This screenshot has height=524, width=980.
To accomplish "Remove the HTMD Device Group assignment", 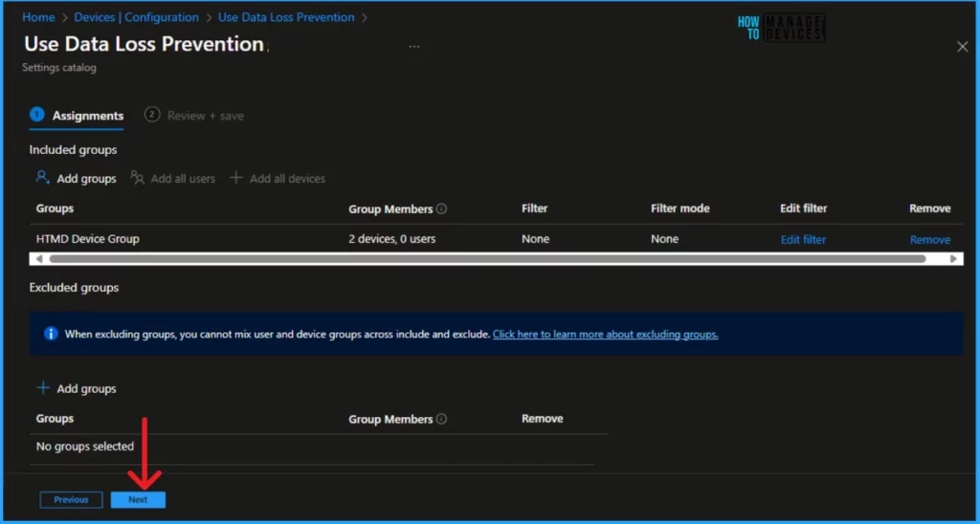I will click(x=930, y=239).
